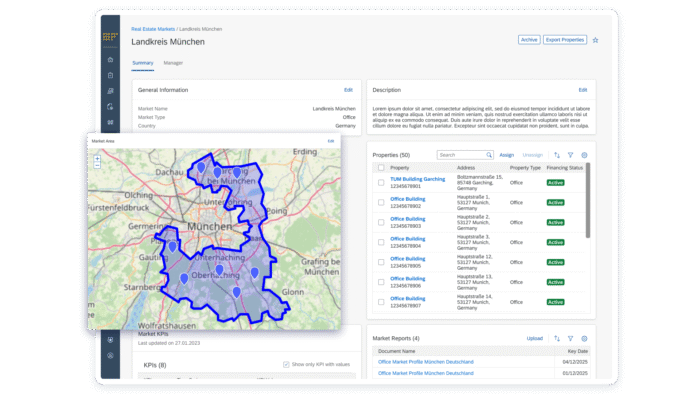Select the map pin near Oberhaching
This screenshot has height=394, width=700.
click(219, 270)
